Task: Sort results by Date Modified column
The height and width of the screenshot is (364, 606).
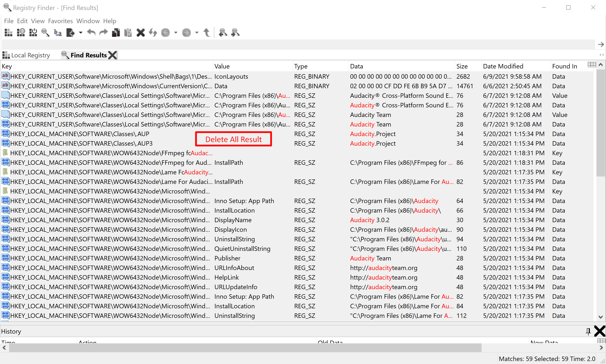Action: tap(503, 66)
